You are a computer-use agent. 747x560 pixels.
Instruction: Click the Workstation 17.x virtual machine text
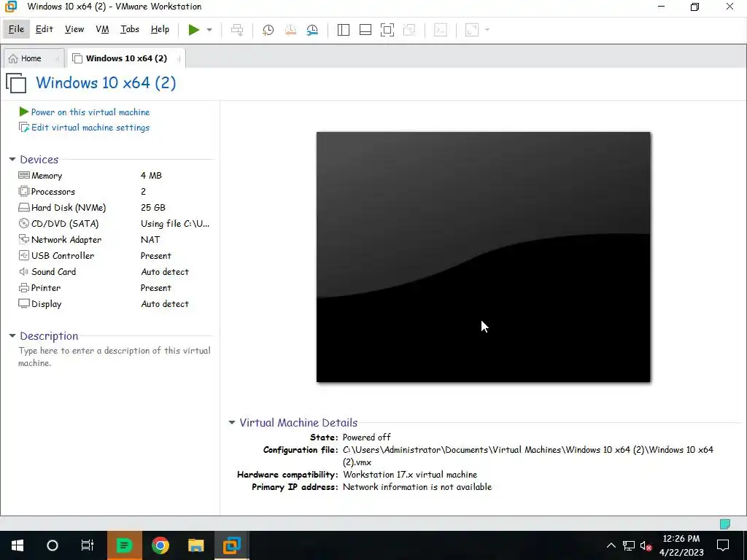coord(410,474)
